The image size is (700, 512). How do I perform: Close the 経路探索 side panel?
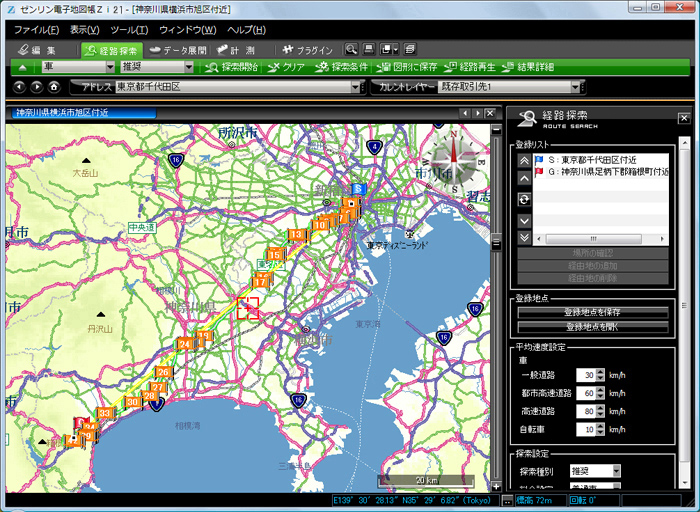click(x=683, y=118)
